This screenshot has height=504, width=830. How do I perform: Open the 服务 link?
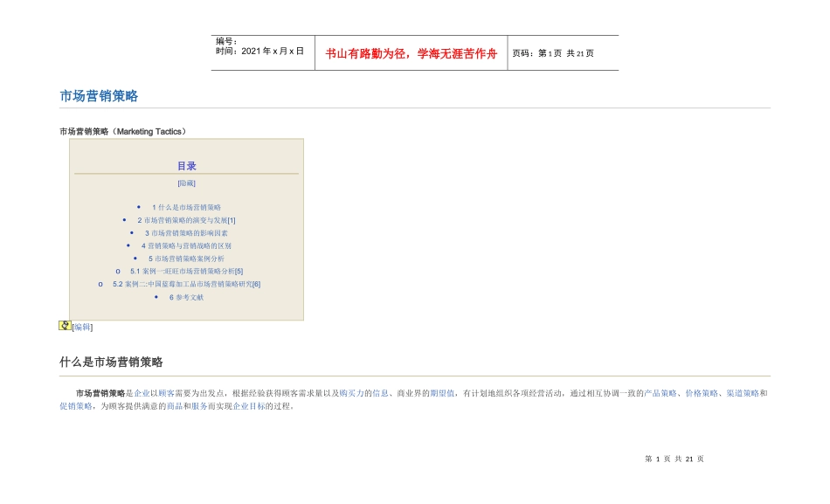pyautogui.click(x=199, y=406)
